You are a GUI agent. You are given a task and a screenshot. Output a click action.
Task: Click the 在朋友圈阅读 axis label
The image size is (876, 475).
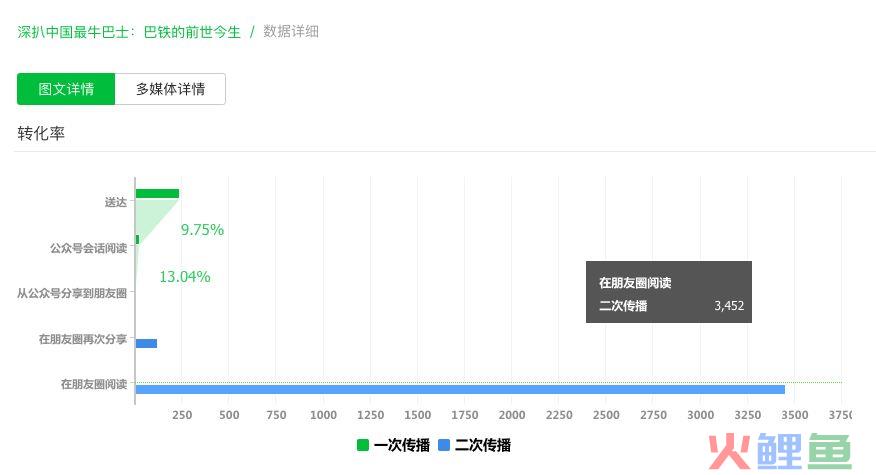point(94,384)
